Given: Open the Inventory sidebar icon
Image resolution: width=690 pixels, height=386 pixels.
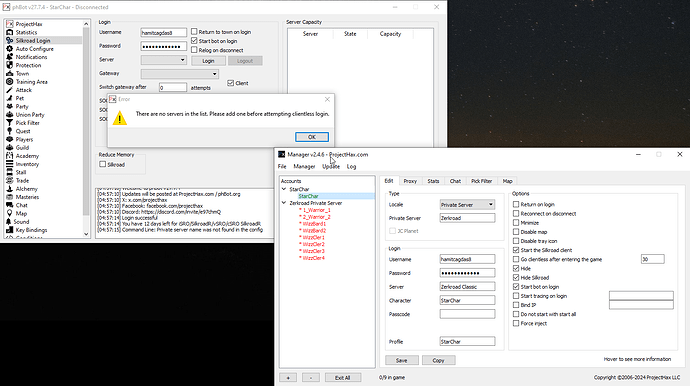Looking at the screenshot, I should [x=10, y=164].
